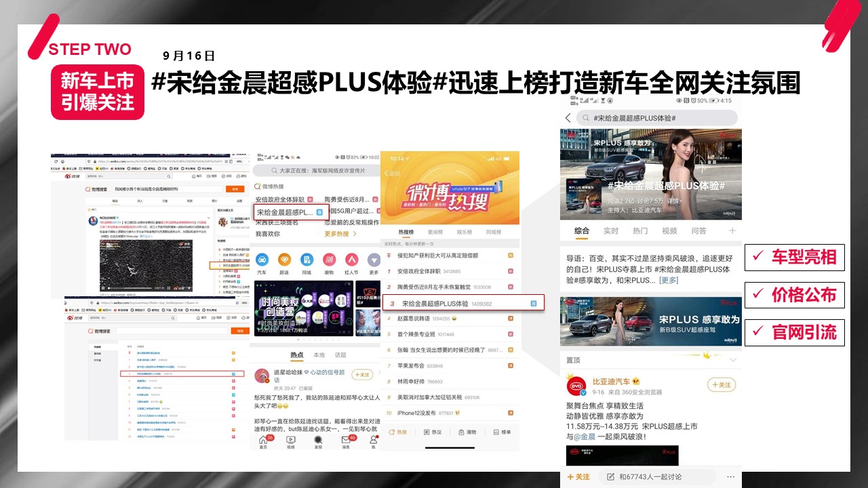
Task: Tap the plus icon after the 问答 tab
Action: (732, 231)
